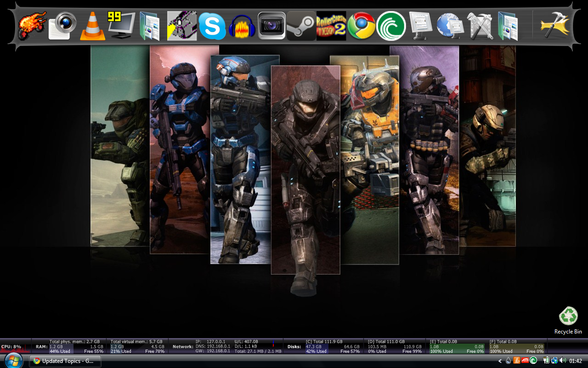Click the Total phys. mem.: 2.7 GB text

[74, 342]
